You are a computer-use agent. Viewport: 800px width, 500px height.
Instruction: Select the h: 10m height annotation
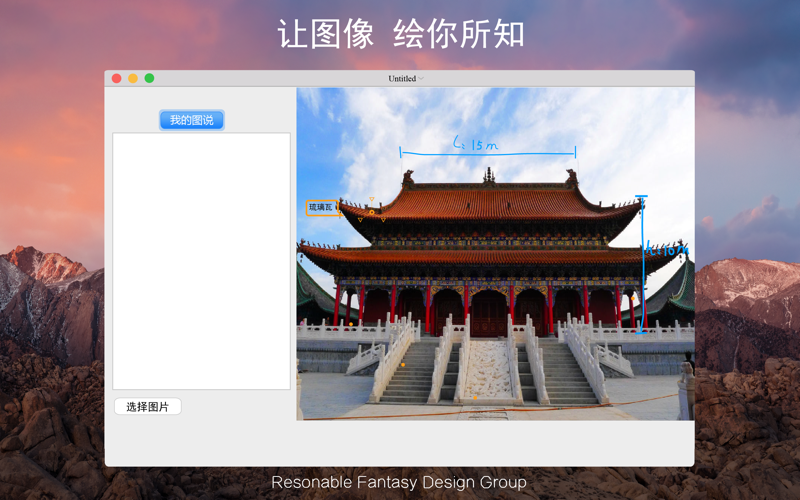[x=667, y=249]
